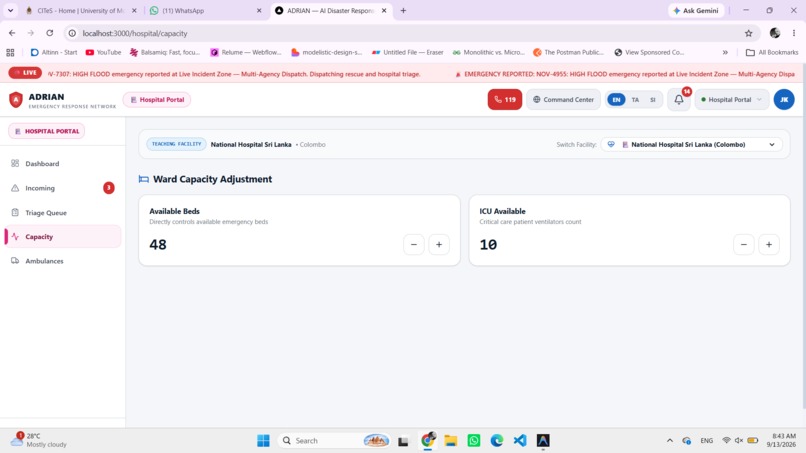Click the LIVE alert badge
Image resolution: width=806 pixels, height=453 pixels.
25,73
